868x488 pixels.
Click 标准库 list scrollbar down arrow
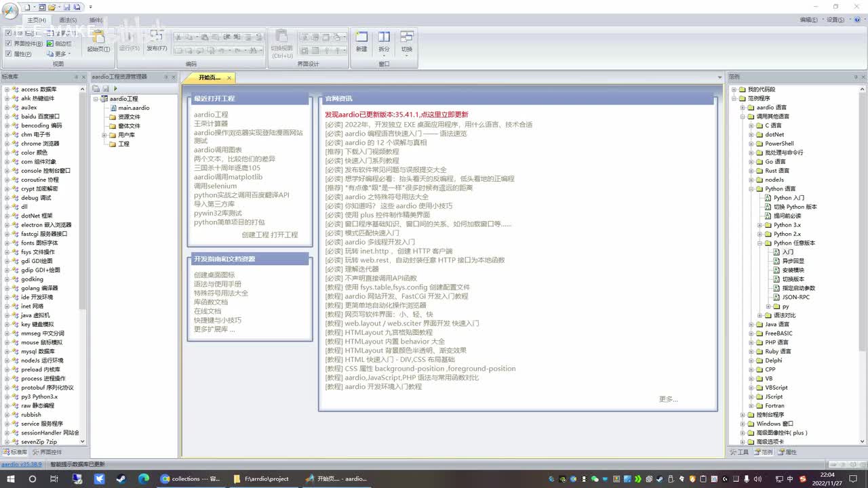point(83,442)
